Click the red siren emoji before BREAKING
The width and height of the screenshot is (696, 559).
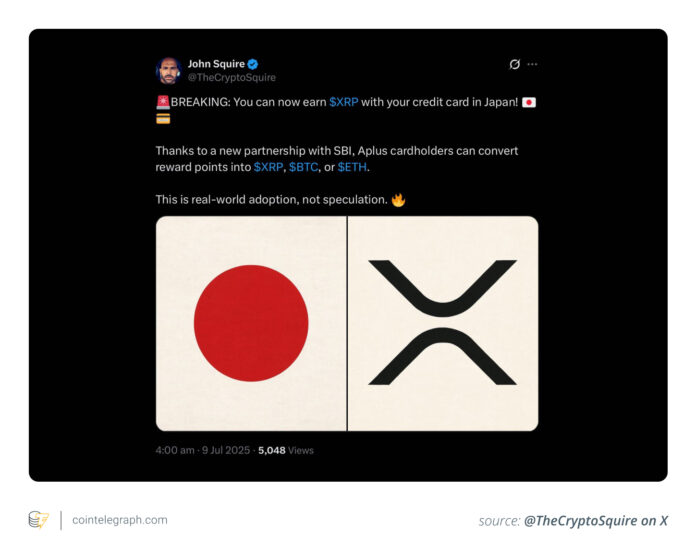[163, 102]
